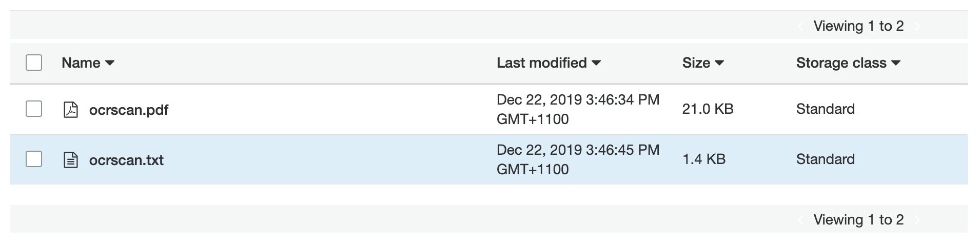This screenshot has width=980, height=245.
Task: Go to previous page using top pagination arrow
Action: tap(800, 26)
